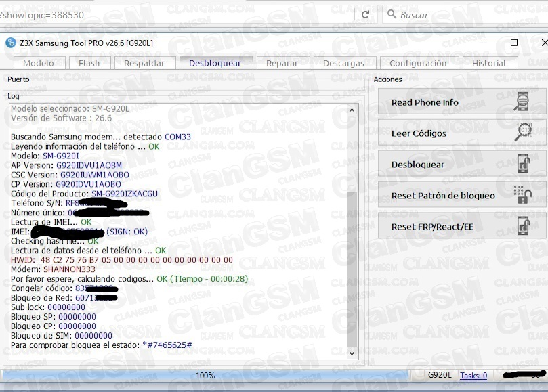
Task: Click the Leer Códigos button
Action: click(462, 133)
